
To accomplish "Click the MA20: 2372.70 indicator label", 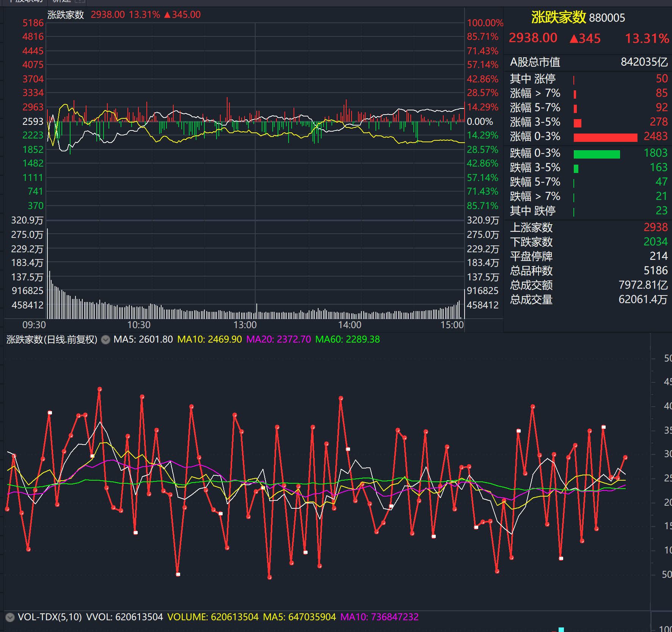I will (278, 339).
